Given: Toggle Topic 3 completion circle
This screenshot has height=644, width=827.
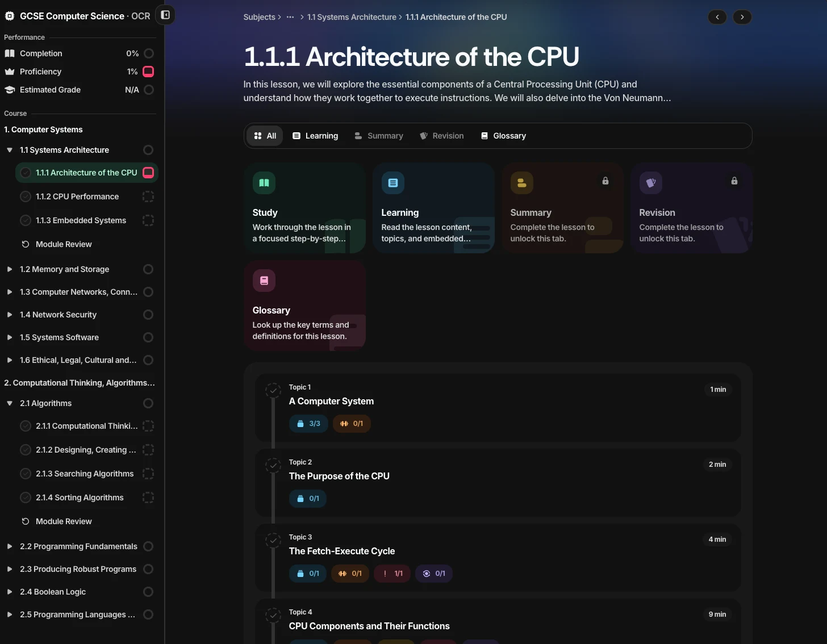Looking at the screenshot, I should pos(273,541).
